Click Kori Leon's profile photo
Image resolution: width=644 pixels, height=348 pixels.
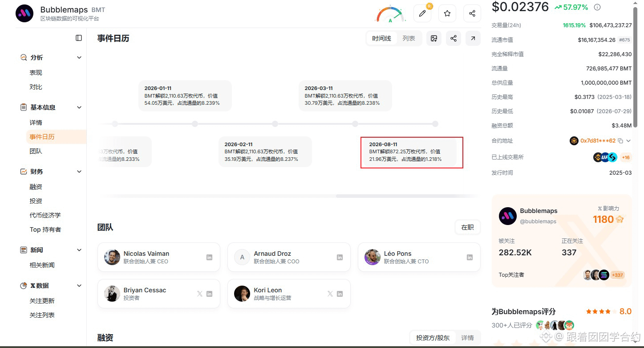point(242,294)
